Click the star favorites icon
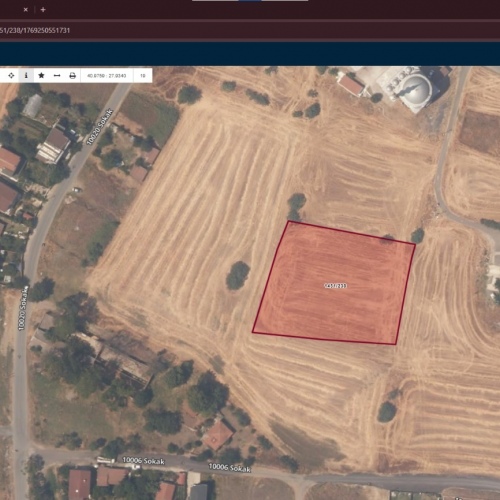The height and width of the screenshot is (500, 500). click(x=41, y=76)
